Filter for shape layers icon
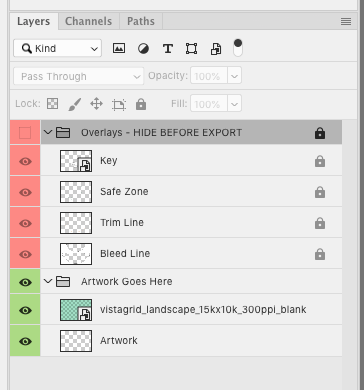This screenshot has width=364, height=390. pos(191,49)
